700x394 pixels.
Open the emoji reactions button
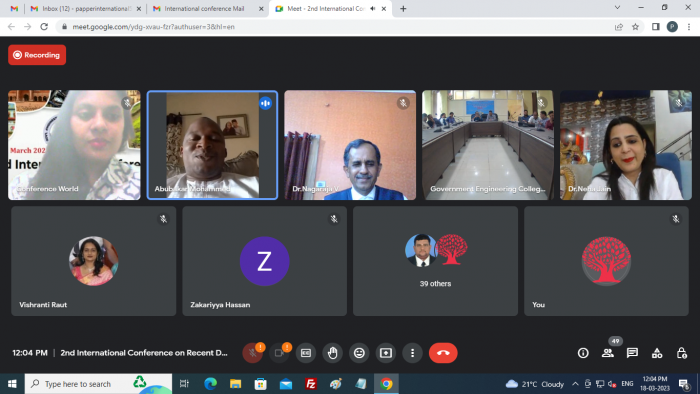click(x=359, y=353)
